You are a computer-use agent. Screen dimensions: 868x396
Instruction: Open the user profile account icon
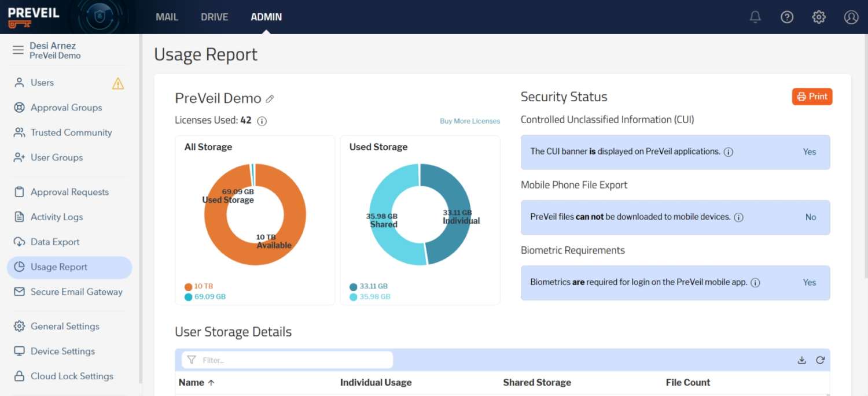[851, 17]
